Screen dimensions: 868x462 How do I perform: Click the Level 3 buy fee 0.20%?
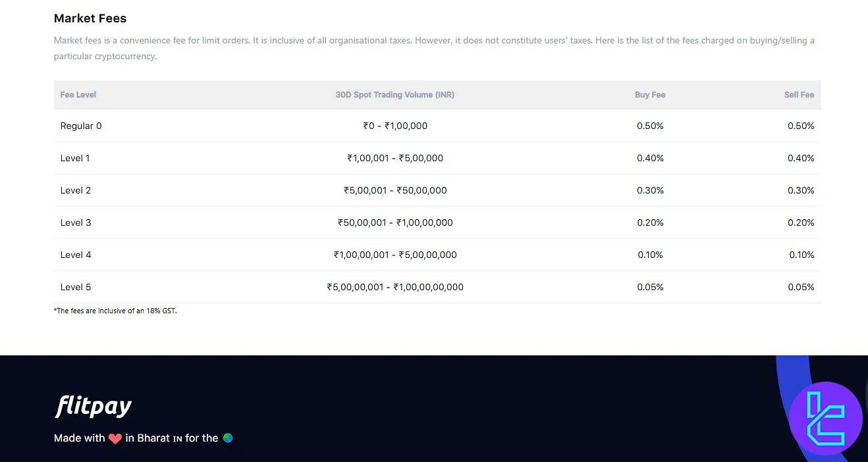point(650,222)
